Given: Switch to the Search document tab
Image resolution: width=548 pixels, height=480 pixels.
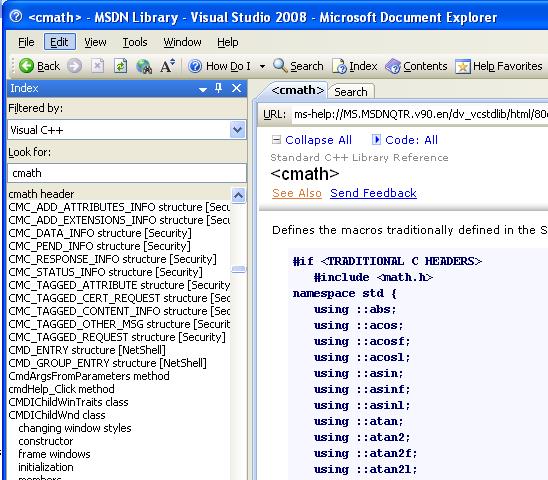Looking at the screenshot, I should pyautogui.click(x=351, y=92).
